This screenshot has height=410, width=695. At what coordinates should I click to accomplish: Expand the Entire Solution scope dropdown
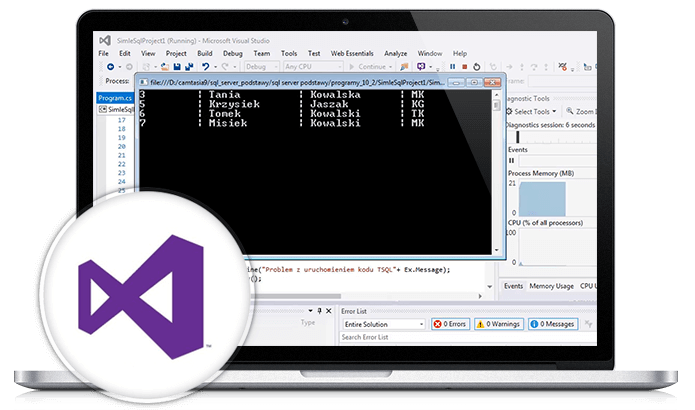point(383,324)
